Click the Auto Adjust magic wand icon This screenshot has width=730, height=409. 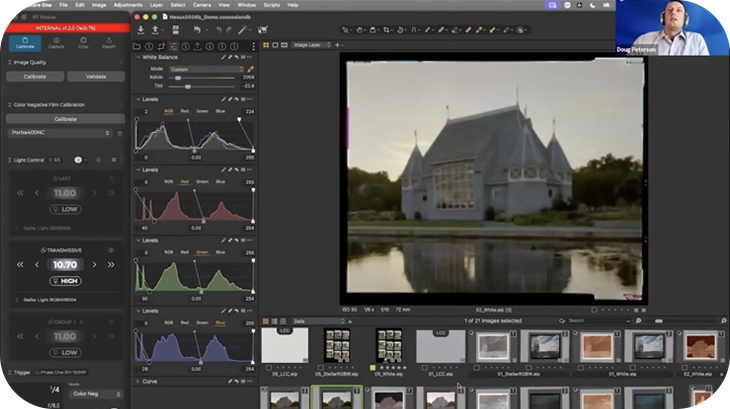pos(242,30)
